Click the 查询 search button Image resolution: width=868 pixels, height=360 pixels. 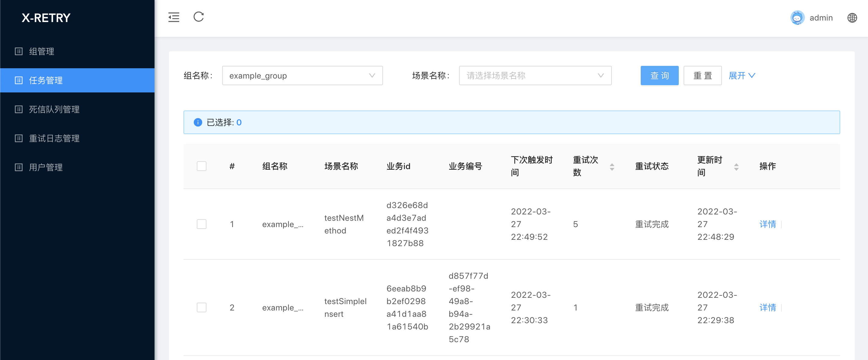659,76
